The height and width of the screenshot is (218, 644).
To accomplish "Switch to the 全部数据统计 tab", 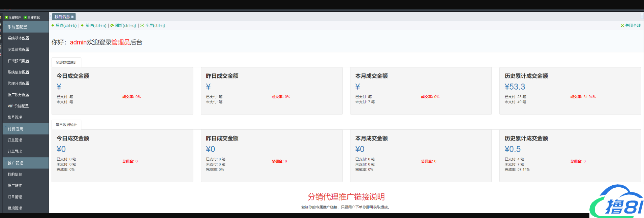I will [x=66, y=62].
